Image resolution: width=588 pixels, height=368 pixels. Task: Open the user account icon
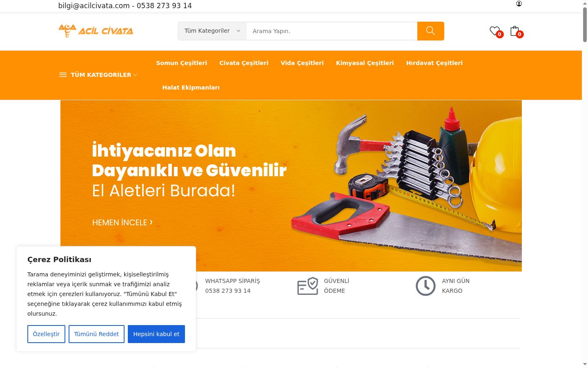click(x=519, y=4)
